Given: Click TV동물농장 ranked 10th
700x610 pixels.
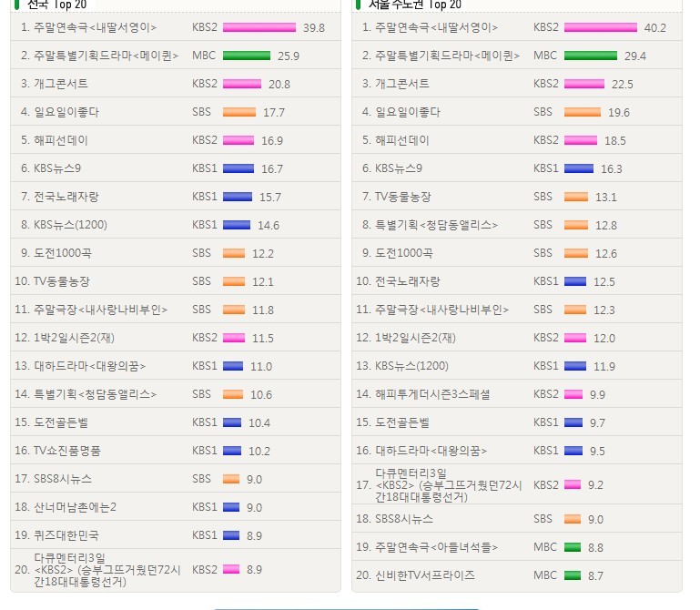Looking at the screenshot, I should (62, 281).
